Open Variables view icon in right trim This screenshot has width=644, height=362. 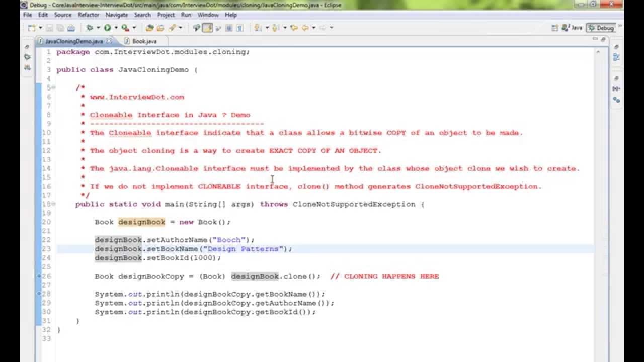coord(616,89)
